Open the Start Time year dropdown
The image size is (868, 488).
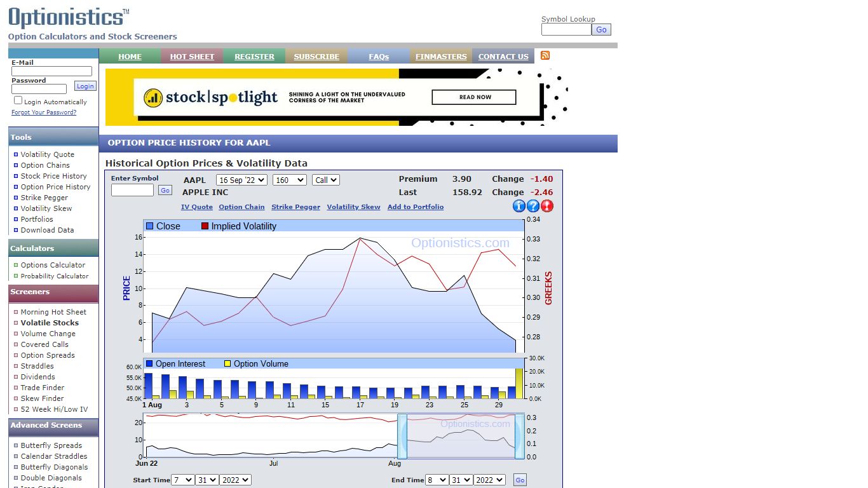point(235,480)
